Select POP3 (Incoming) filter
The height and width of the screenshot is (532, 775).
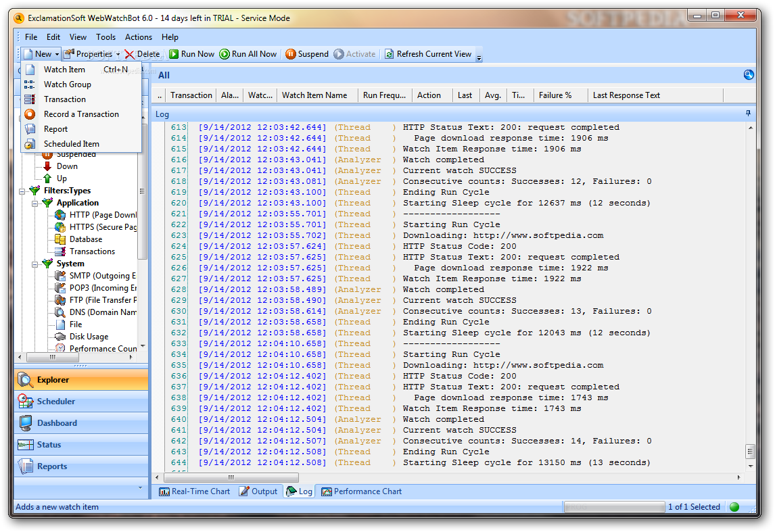[x=103, y=287]
